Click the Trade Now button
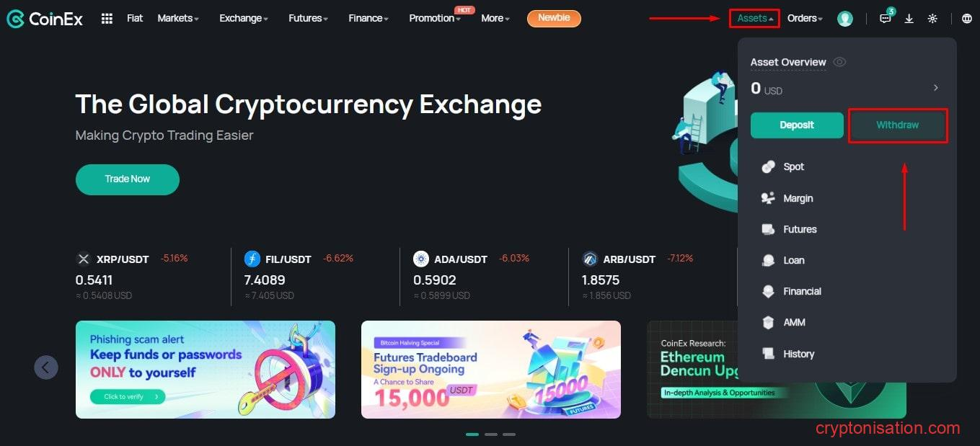This screenshot has height=446, width=980. click(128, 179)
